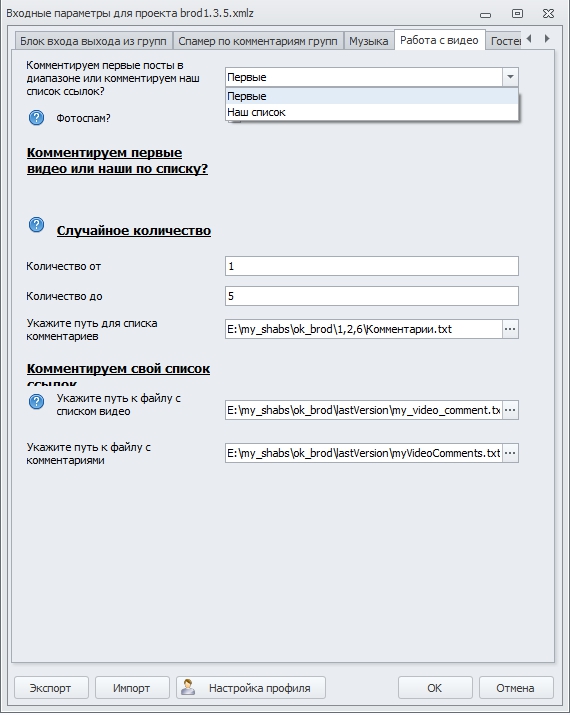570x715 pixels.
Task: Click the help icon beside Случайное количество
Action: click(36, 224)
